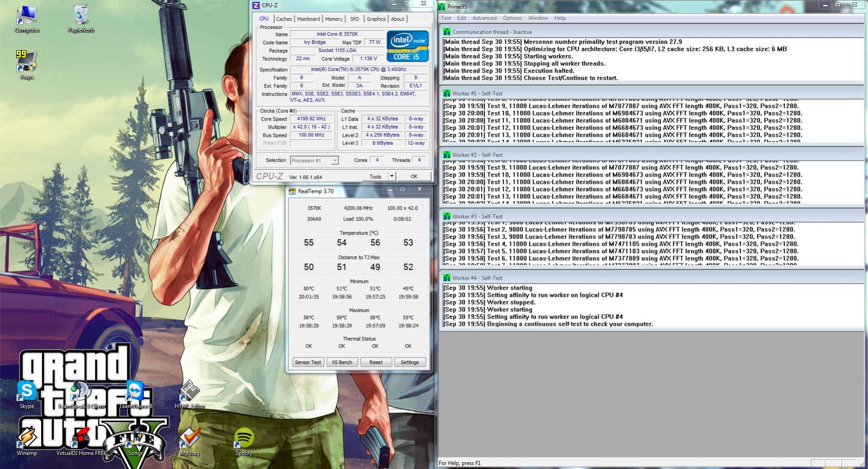868x469 pixels.
Task: Open the Computer desktop icon
Action: [x=27, y=19]
